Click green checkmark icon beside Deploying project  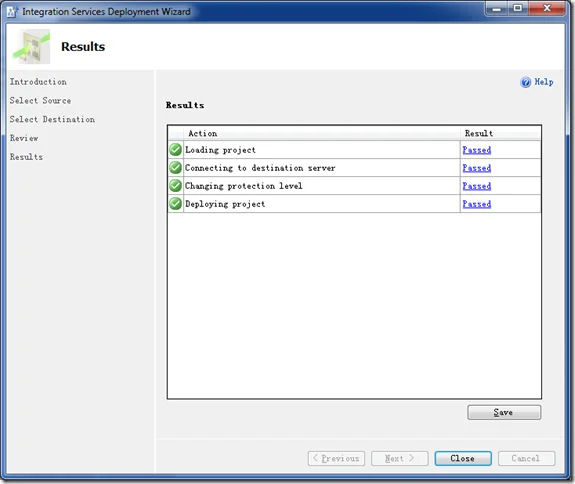point(176,204)
